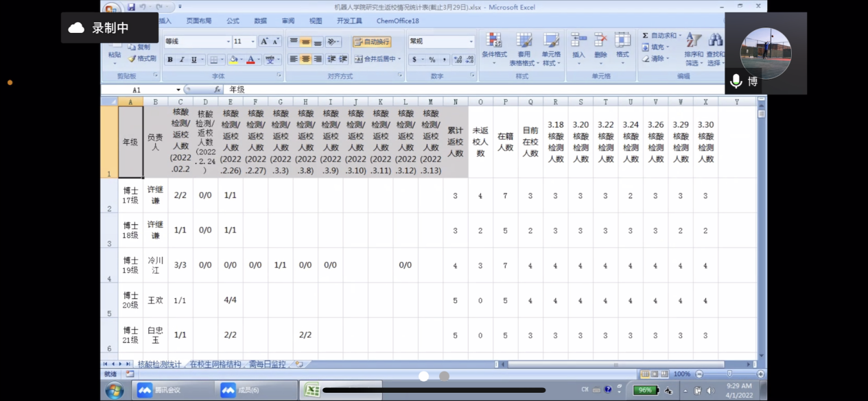Switch to the 在校生网格结构 sheet tab
Viewport: 868px width, 401px height.
215,365
